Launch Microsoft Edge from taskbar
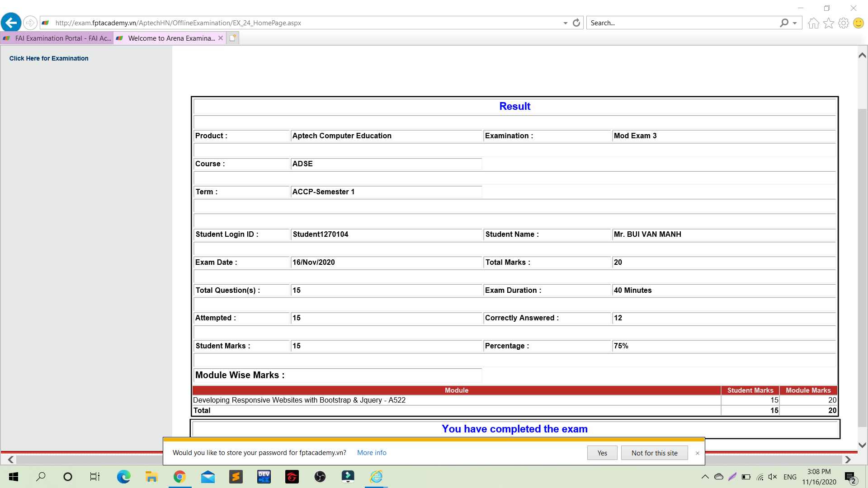This screenshot has width=868, height=488. point(123,477)
